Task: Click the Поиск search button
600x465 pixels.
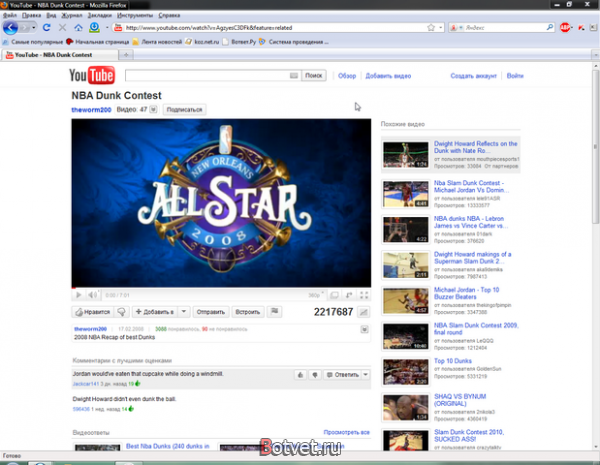Action: click(314, 75)
